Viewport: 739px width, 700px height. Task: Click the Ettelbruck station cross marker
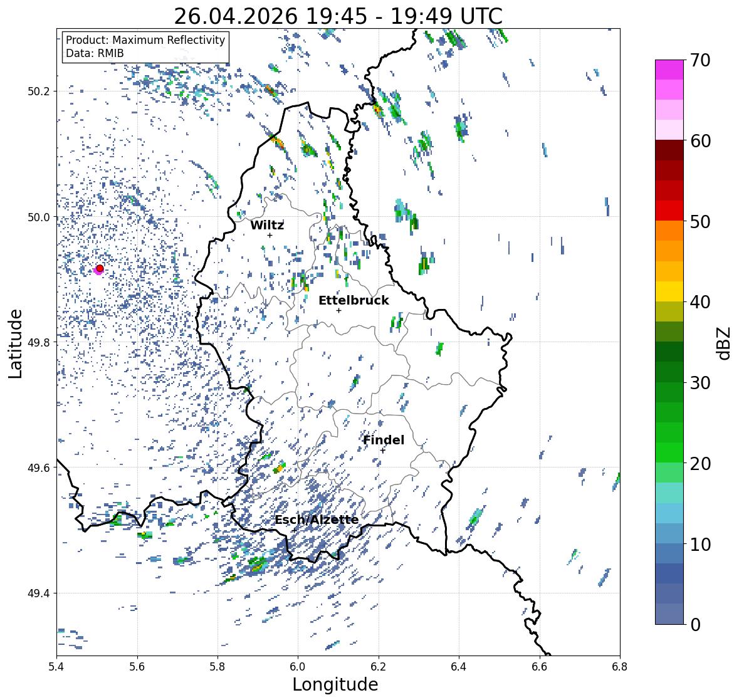pyautogui.click(x=338, y=310)
